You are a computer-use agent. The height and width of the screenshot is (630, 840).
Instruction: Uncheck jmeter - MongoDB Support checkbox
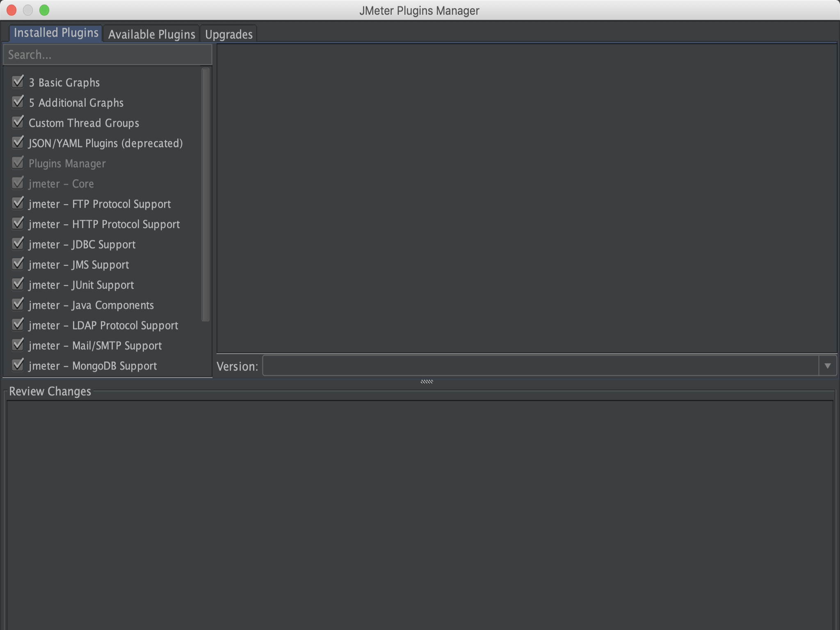[18, 365]
